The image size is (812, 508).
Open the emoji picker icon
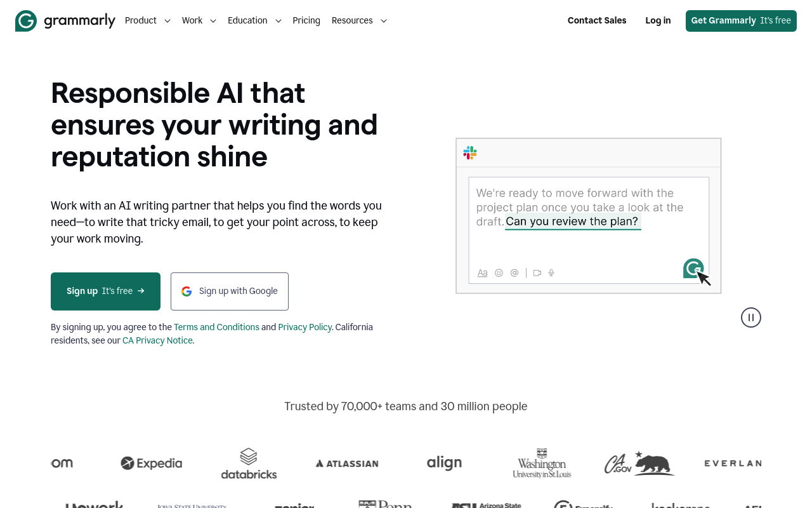tap(499, 272)
